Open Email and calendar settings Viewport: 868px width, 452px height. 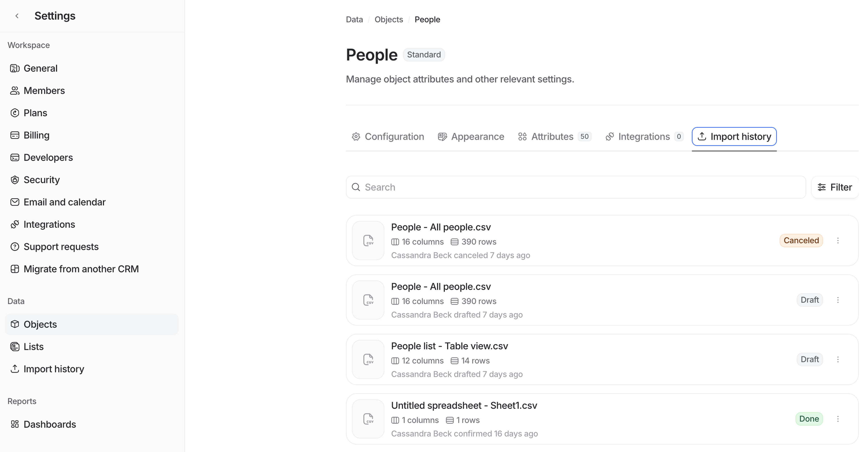(64, 202)
